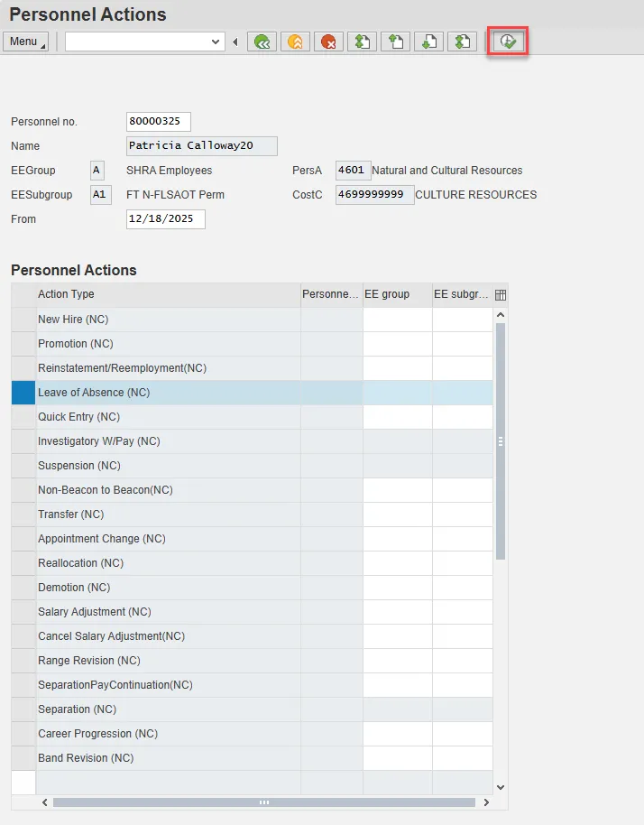
Task: Click the table scroll down arrow
Action: (501, 788)
